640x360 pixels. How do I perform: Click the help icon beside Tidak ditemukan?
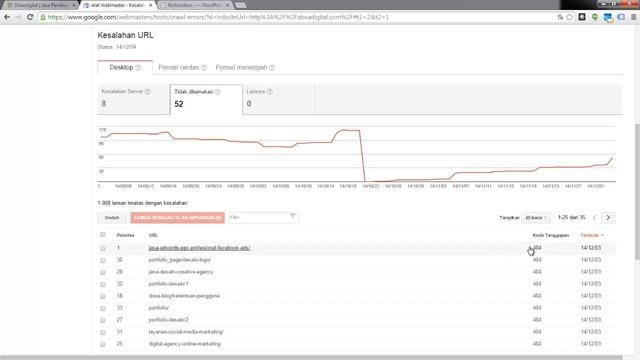coord(218,92)
